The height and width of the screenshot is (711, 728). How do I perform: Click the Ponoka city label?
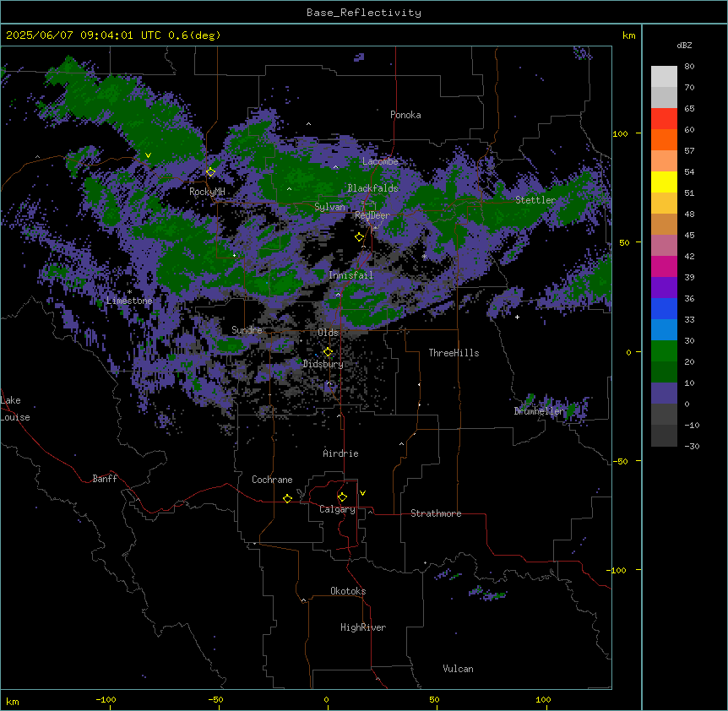pos(405,115)
